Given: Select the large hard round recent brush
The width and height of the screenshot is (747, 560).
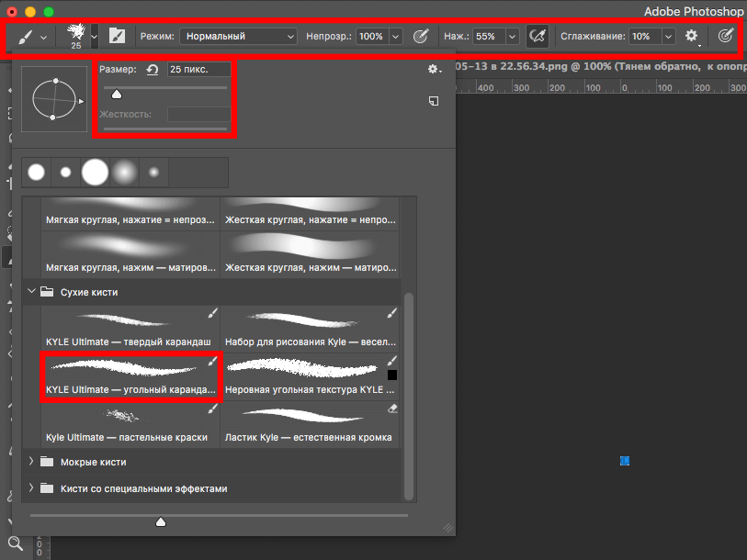Looking at the screenshot, I should [x=95, y=172].
